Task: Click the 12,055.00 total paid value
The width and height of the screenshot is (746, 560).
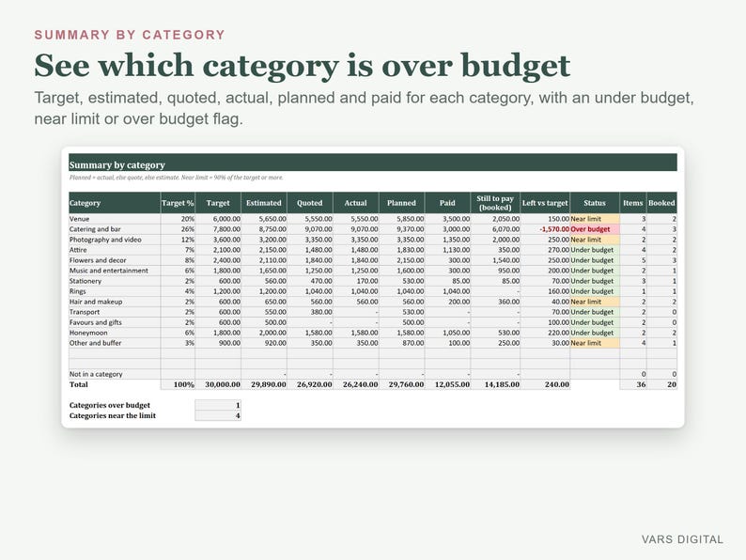Action: pos(448,384)
